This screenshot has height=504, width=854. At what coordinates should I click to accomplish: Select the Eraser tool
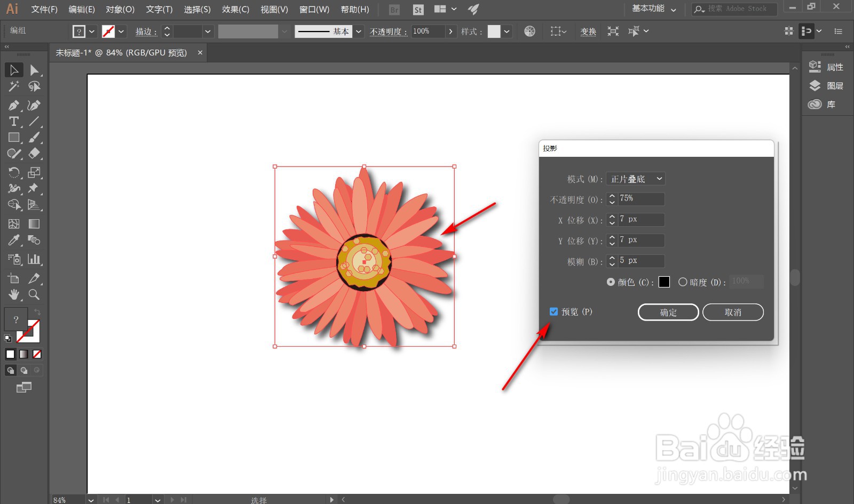[x=34, y=154]
